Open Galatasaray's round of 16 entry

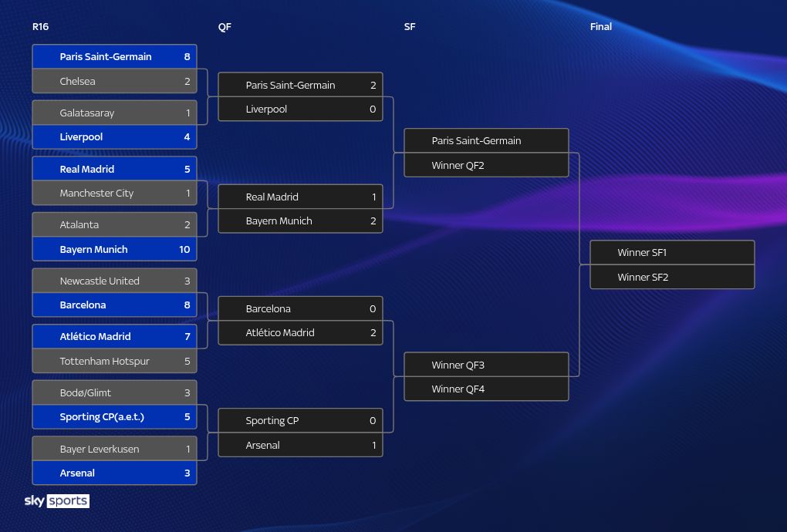tap(114, 113)
